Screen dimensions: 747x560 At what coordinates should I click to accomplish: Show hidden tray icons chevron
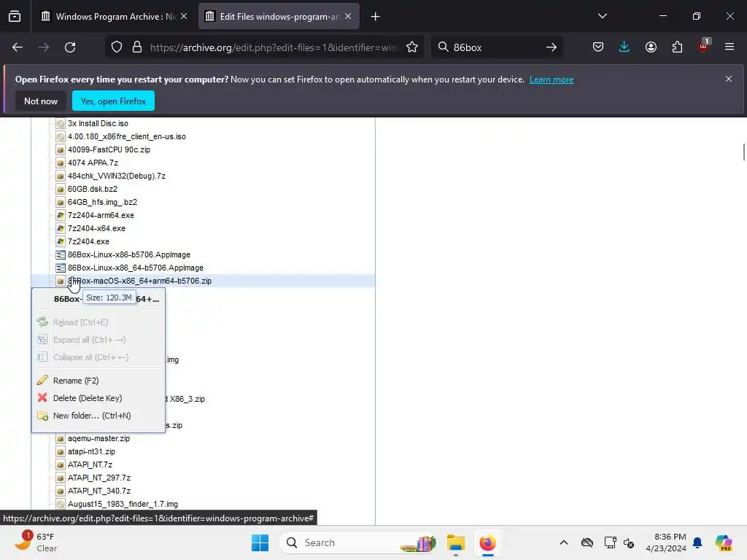(564, 542)
